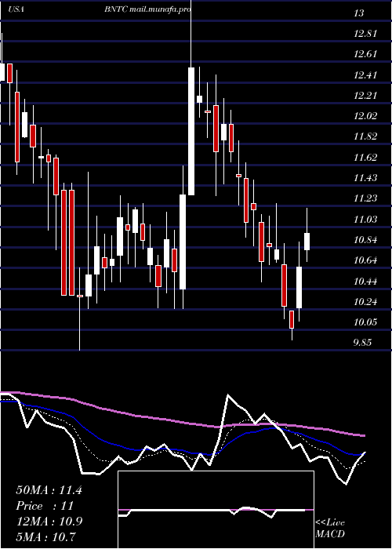
Task: Click the '5MA : 10.7' readout
Action: click(45, 536)
